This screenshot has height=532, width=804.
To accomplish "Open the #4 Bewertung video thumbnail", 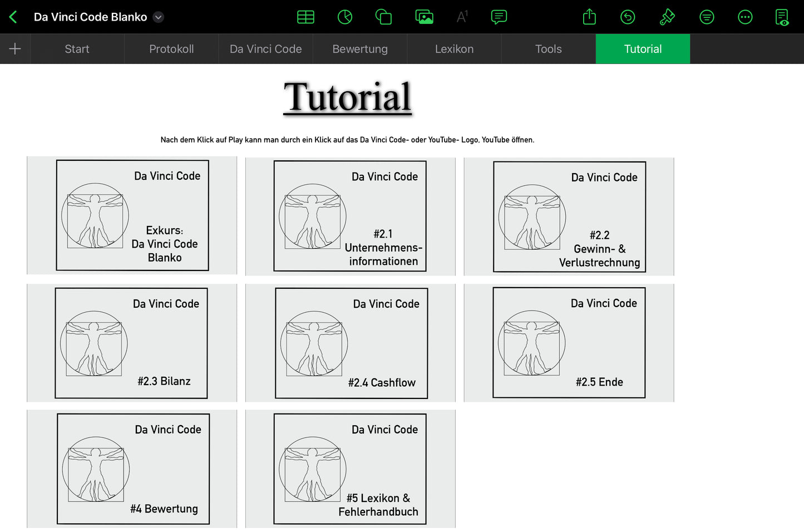I will pyautogui.click(x=132, y=469).
